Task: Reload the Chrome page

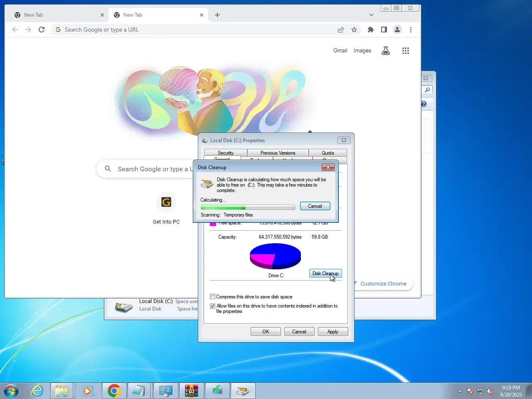Action: point(42,30)
